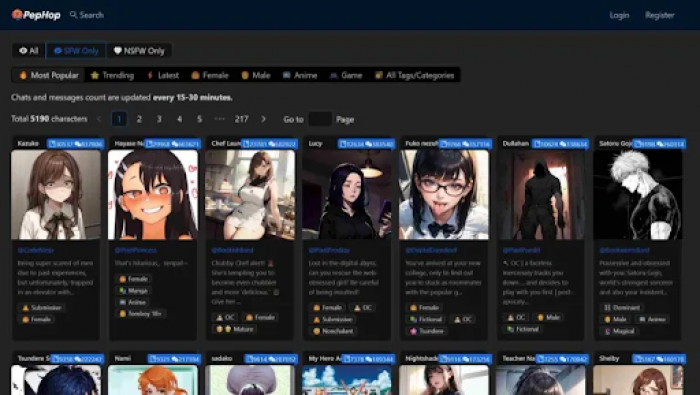The width and height of the screenshot is (700, 395).
Task: Click the Go to page input box
Action: [320, 119]
